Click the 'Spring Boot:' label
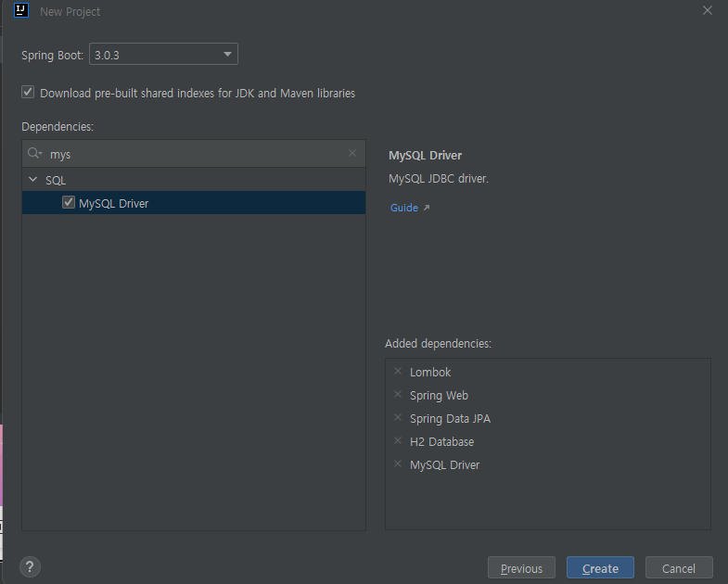The image size is (728, 584). pos(53,56)
